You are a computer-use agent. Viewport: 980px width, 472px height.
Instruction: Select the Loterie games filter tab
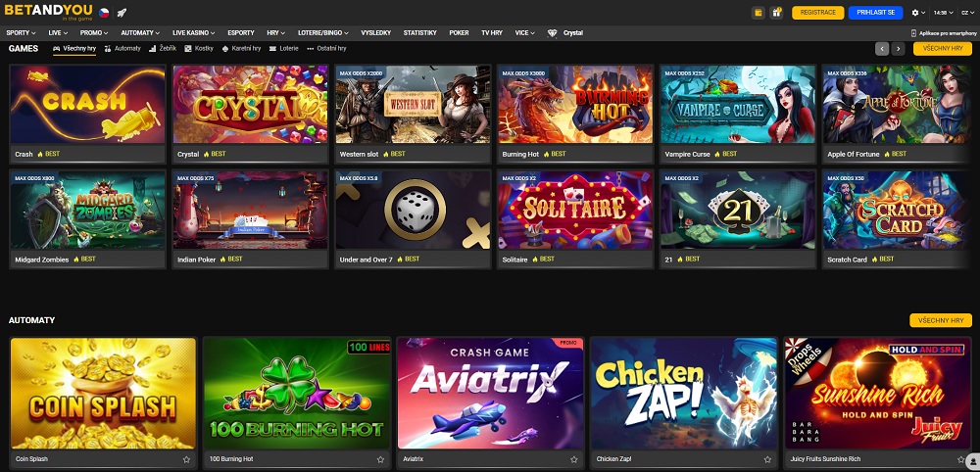tap(284, 48)
